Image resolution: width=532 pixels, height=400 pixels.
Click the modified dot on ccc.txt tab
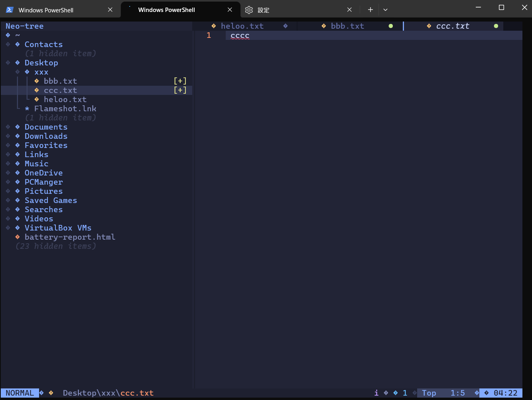click(x=496, y=26)
